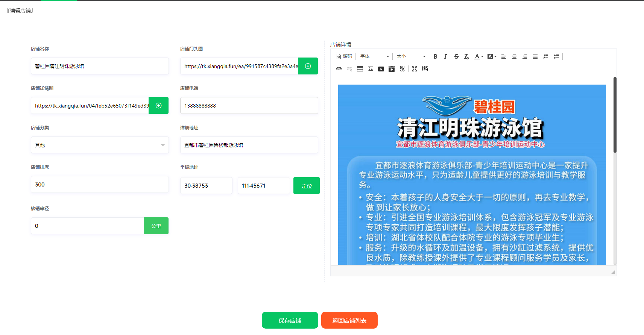Click the 店铺门头图 URL field

coord(239,66)
